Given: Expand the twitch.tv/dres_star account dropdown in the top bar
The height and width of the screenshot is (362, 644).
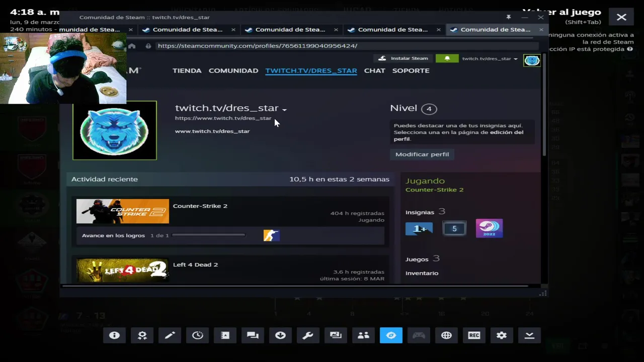Looking at the screenshot, I should point(490,59).
